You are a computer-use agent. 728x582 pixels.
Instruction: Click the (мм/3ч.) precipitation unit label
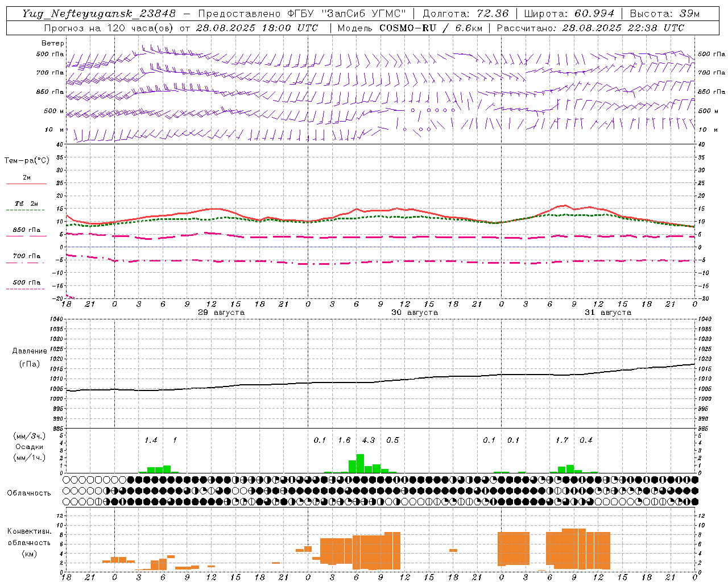coord(30,436)
